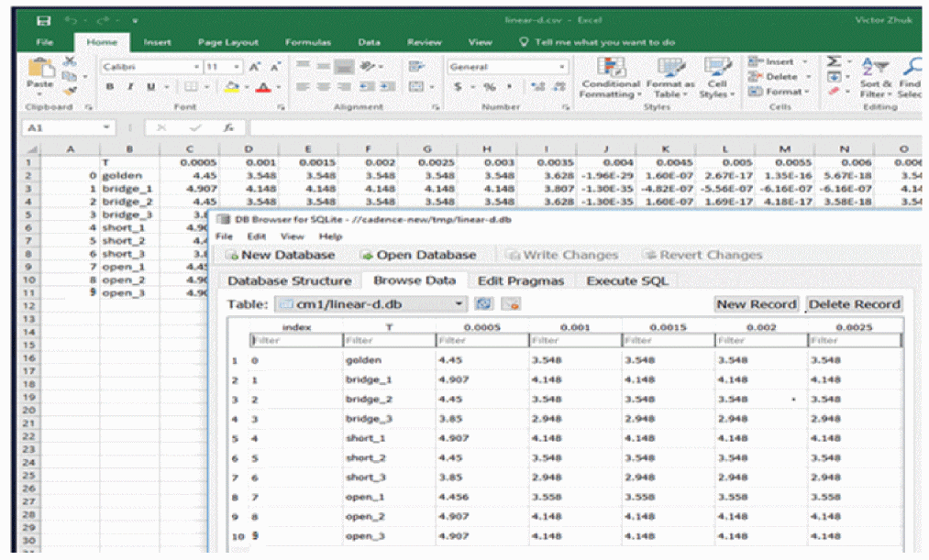
Task: Open the Calibri font name dropdown
Action: point(196,67)
